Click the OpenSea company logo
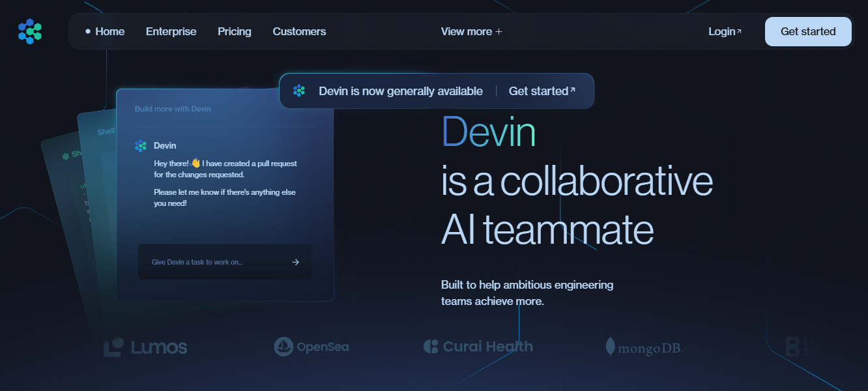 pos(311,347)
